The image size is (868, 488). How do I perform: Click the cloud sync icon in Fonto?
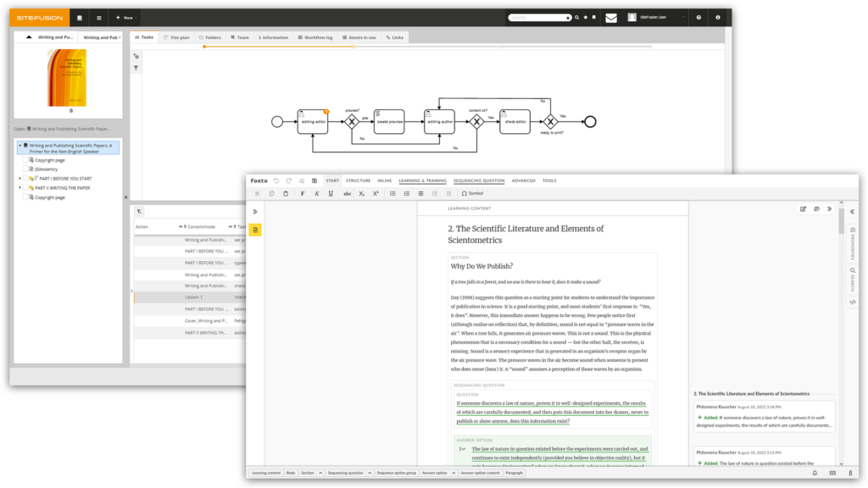point(302,180)
